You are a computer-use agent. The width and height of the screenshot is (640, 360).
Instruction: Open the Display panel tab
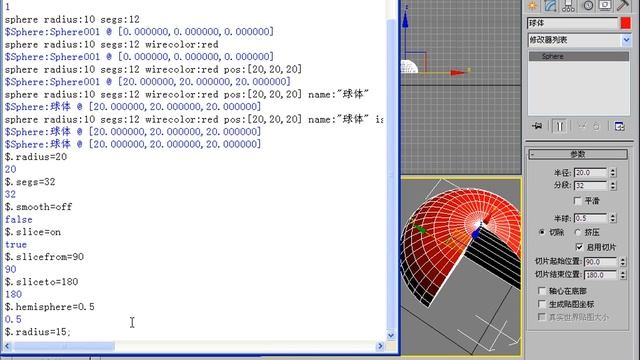(605, 5)
